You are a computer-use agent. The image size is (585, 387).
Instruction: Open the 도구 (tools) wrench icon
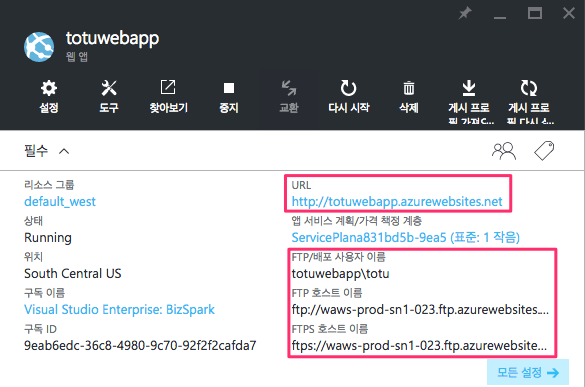[x=109, y=88]
